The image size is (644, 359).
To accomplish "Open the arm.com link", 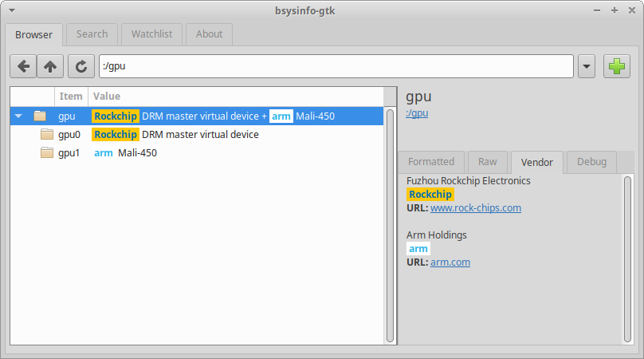I will pos(450,262).
